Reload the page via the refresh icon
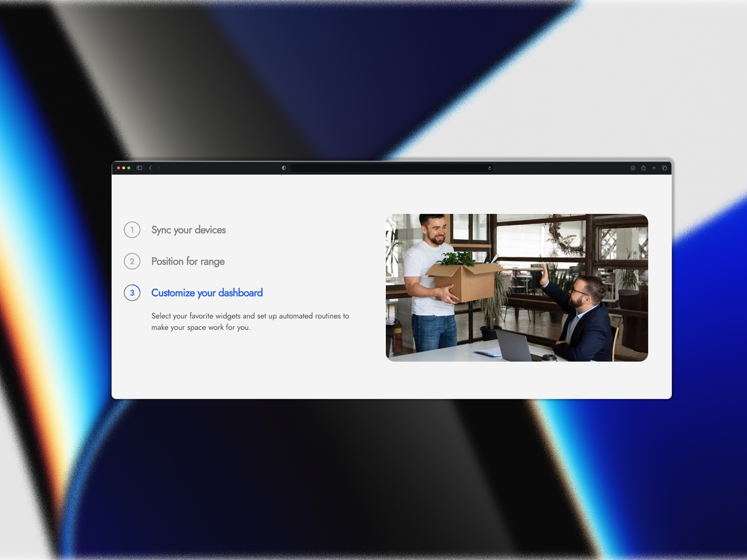This screenshot has height=560, width=747. coord(490,168)
